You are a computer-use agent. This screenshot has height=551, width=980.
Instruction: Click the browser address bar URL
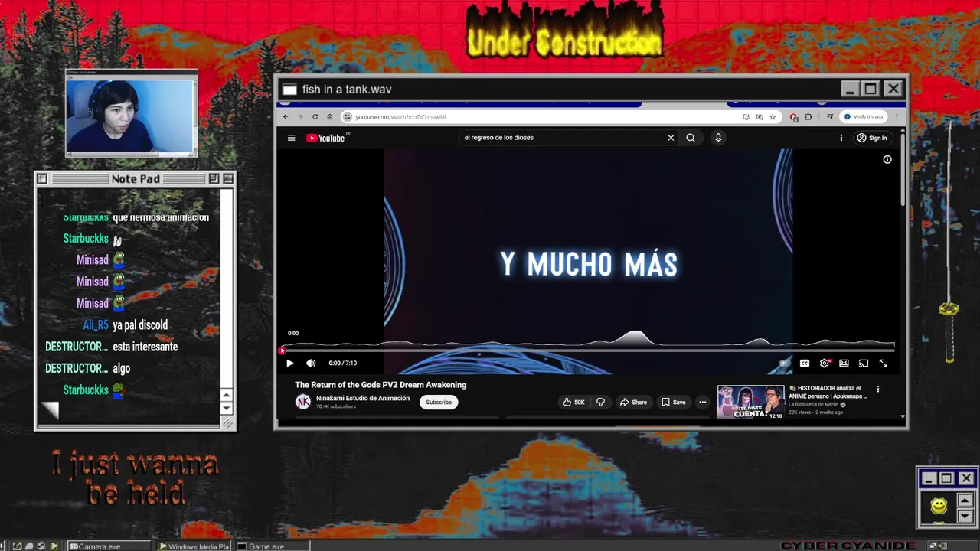point(400,117)
